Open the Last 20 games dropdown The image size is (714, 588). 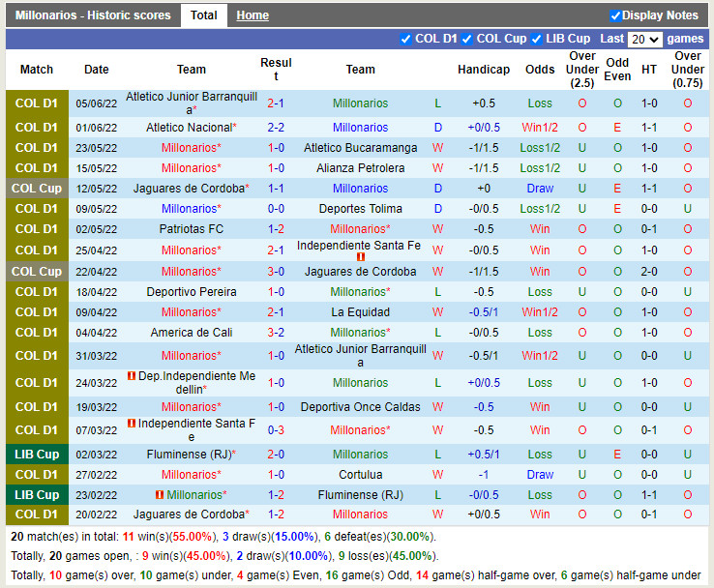644,40
